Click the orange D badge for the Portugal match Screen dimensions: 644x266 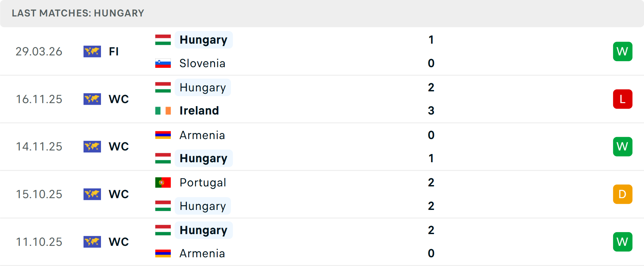click(623, 194)
